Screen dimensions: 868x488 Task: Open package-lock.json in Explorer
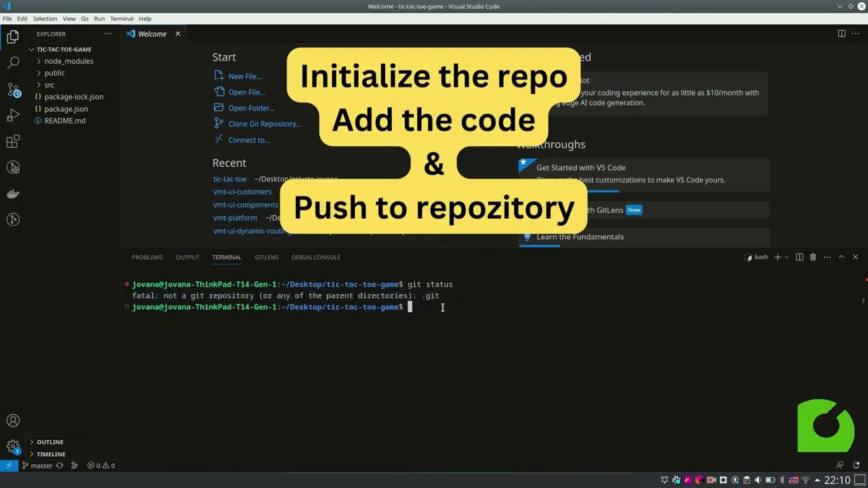pyautogui.click(x=73, y=97)
